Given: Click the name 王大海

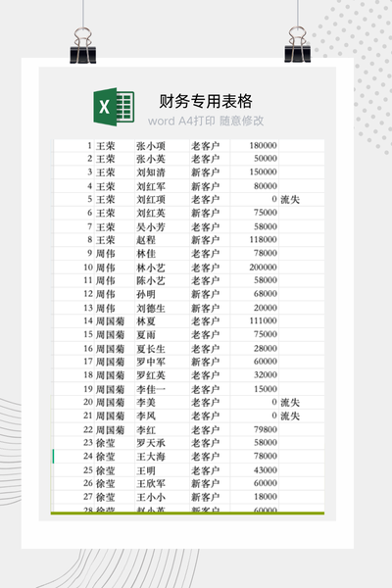Looking at the screenshot, I should point(150,457).
